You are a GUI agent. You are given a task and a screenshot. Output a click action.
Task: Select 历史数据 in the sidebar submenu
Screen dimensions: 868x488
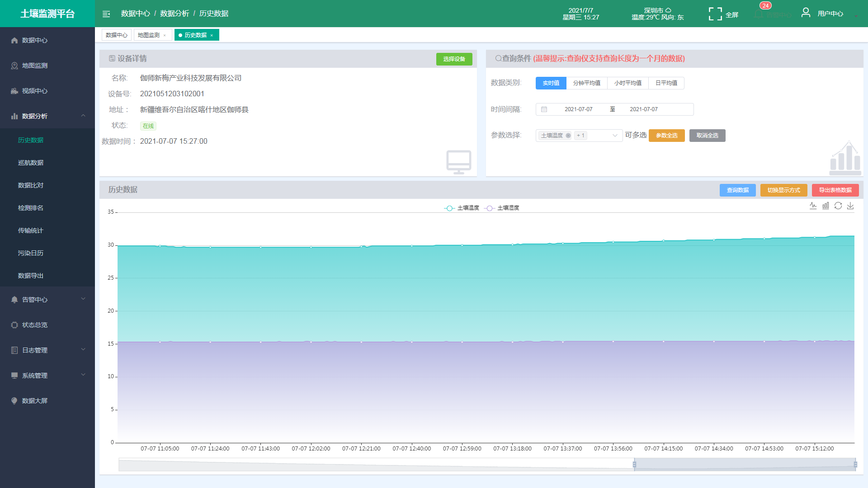coord(47,140)
